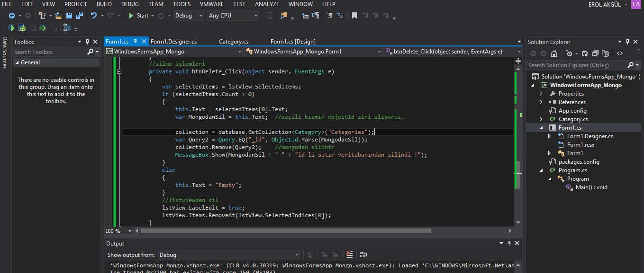Click the Save All toolbar icon
This screenshot has width=644, height=273.
pyautogui.click(x=80, y=16)
